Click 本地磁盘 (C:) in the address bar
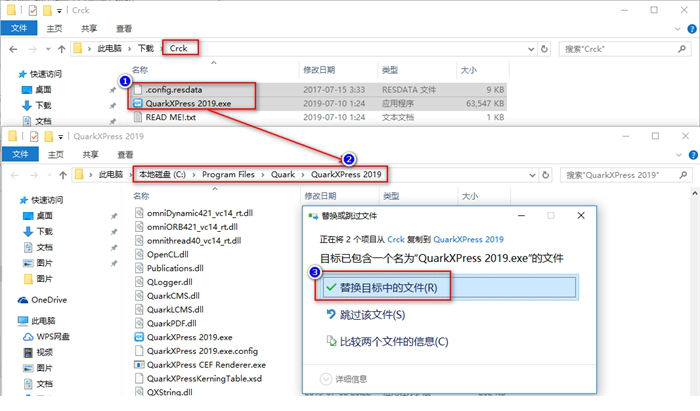This screenshot has width=700, height=411. (x=162, y=174)
